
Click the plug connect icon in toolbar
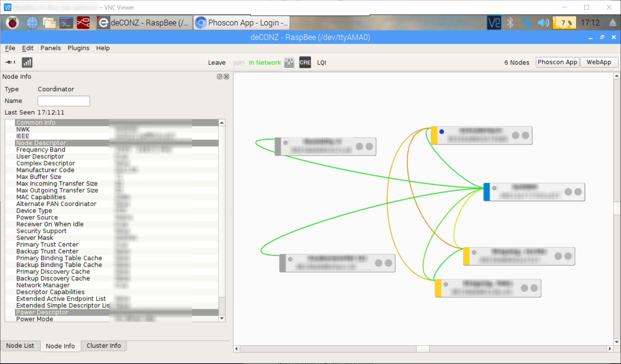click(10, 62)
